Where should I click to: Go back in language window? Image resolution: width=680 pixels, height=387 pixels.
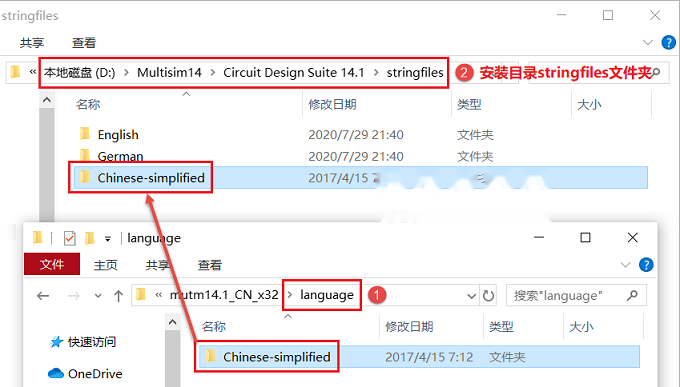(43, 296)
